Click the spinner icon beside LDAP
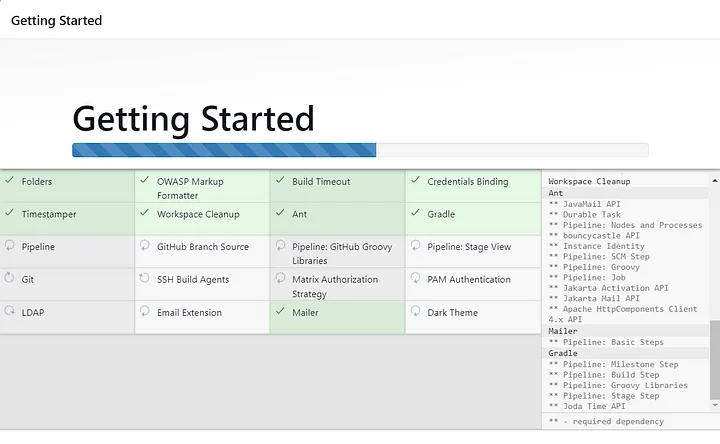Screen dimensions: 720x444 pyautogui.click(x=10, y=311)
